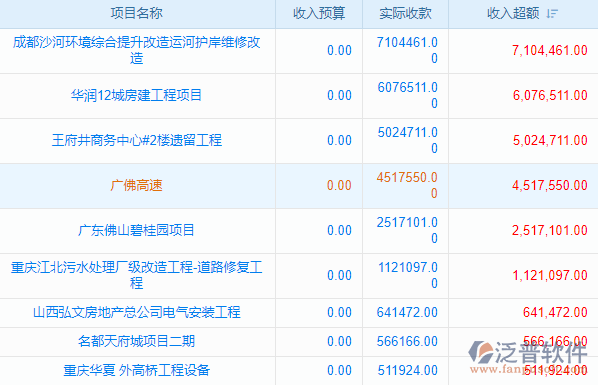This screenshot has width=598, height=385.
Task: Open project 华润12城房建工程项目
Action: pyautogui.click(x=137, y=95)
